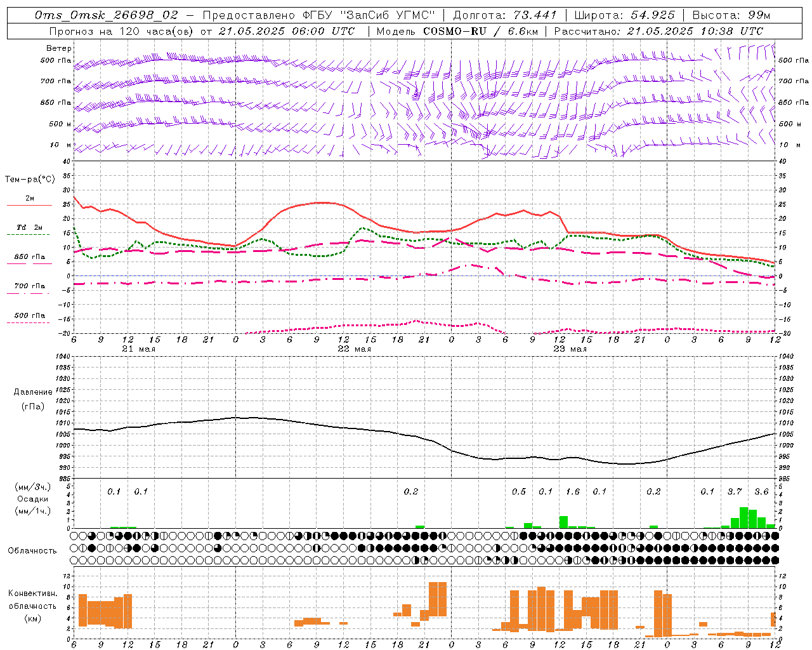Click the computed time Рассчитано: 21.05.2025 10:38 UTC

(x=658, y=30)
